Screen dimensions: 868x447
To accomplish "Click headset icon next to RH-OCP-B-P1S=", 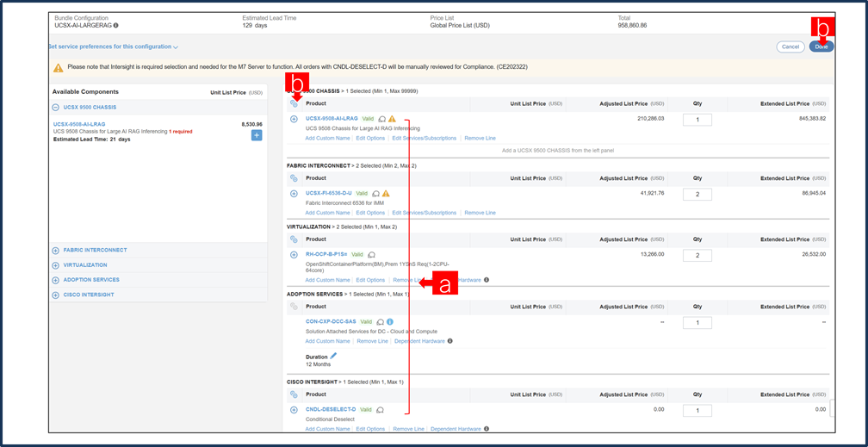I will tap(371, 254).
